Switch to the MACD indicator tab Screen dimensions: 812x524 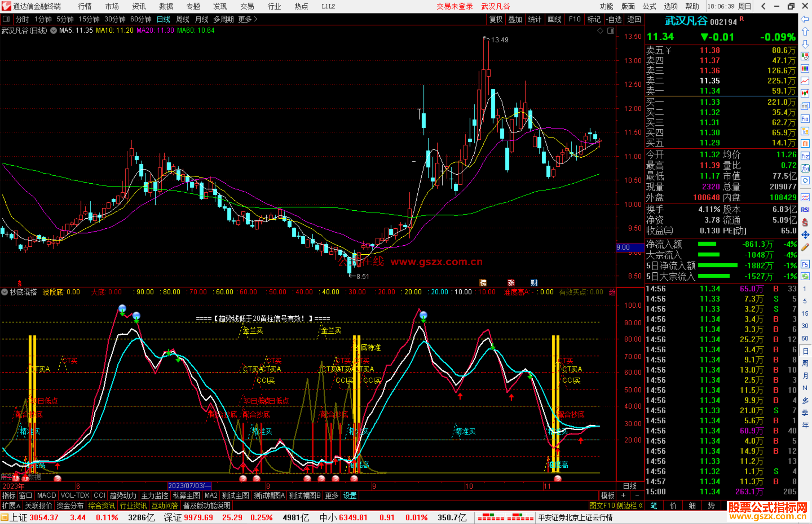coord(46,495)
